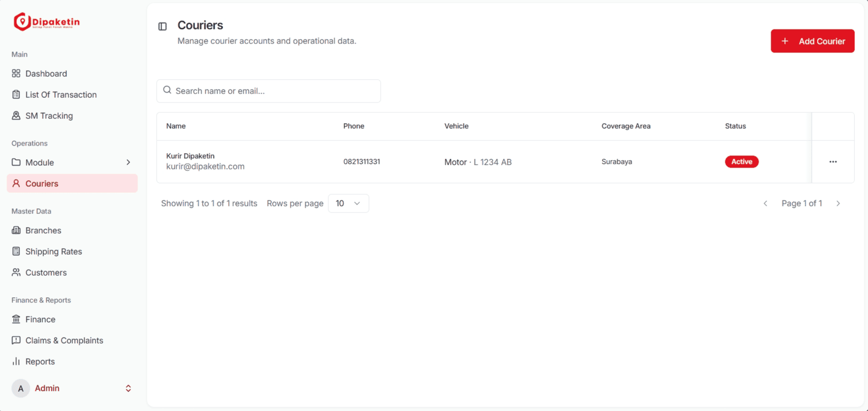The height and width of the screenshot is (411, 868).
Task: Open row actions for Kurir Dipaketin
Action: [833, 161]
